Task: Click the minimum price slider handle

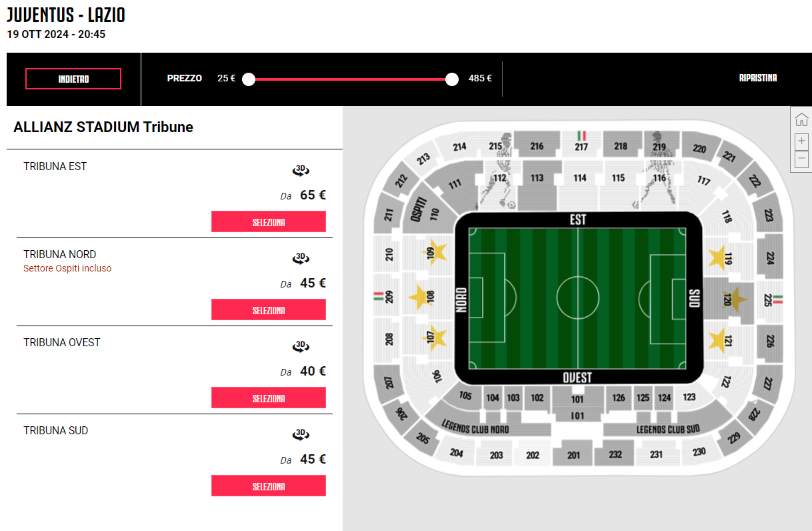Action: point(249,79)
